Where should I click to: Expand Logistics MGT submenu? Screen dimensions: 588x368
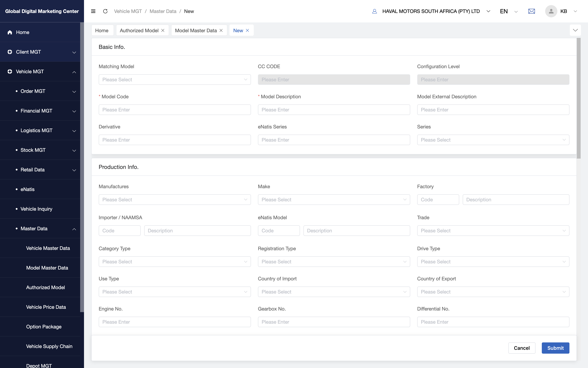tap(74, 131)
